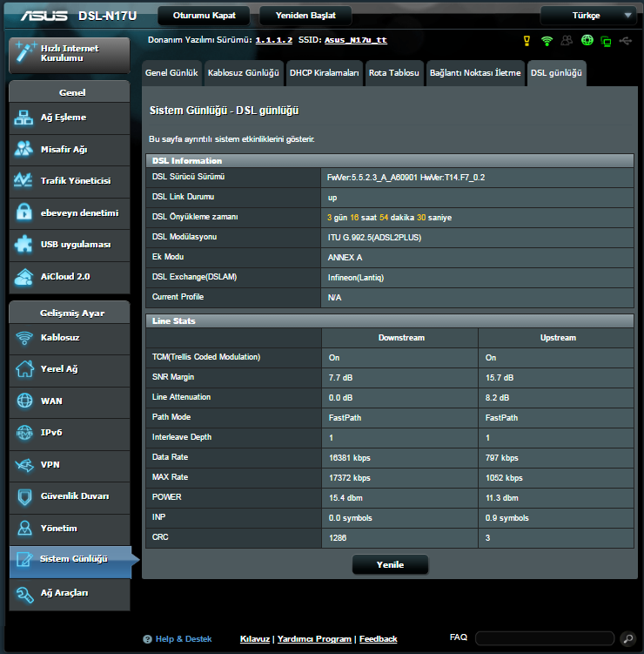Click the FwVer:5.5.2.3_A_A60901 driver version

tap(406, 178)
